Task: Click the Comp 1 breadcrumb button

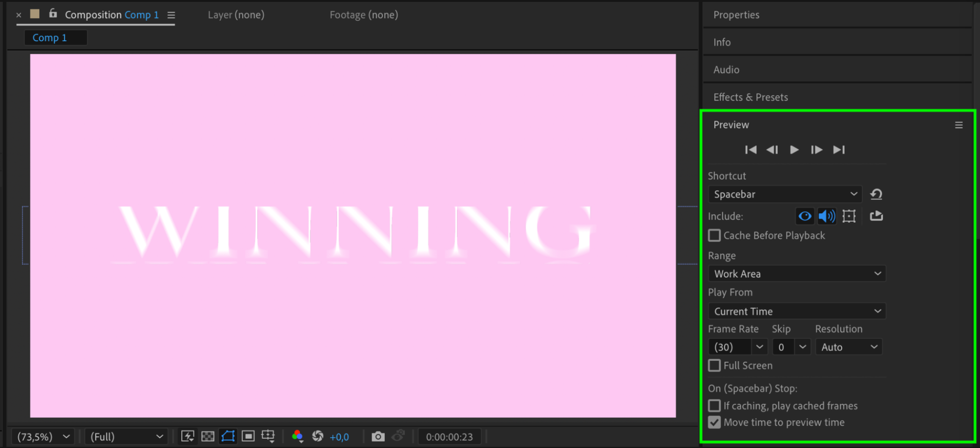Action: (x=55, y=38)
